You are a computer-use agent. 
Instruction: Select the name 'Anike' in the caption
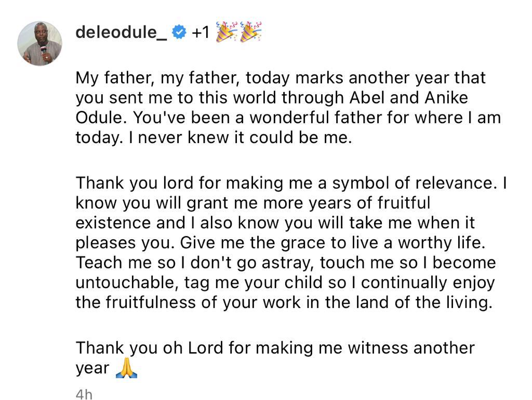[446, 98]
